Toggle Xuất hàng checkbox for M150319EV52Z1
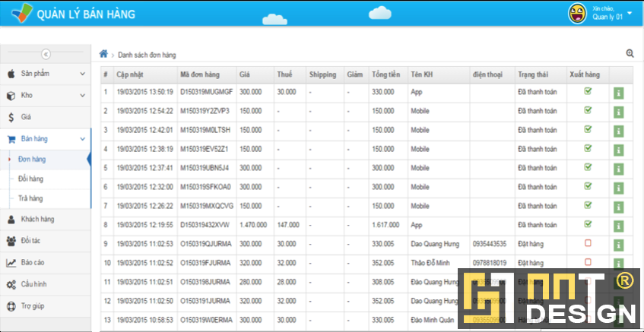 [588, 147]
